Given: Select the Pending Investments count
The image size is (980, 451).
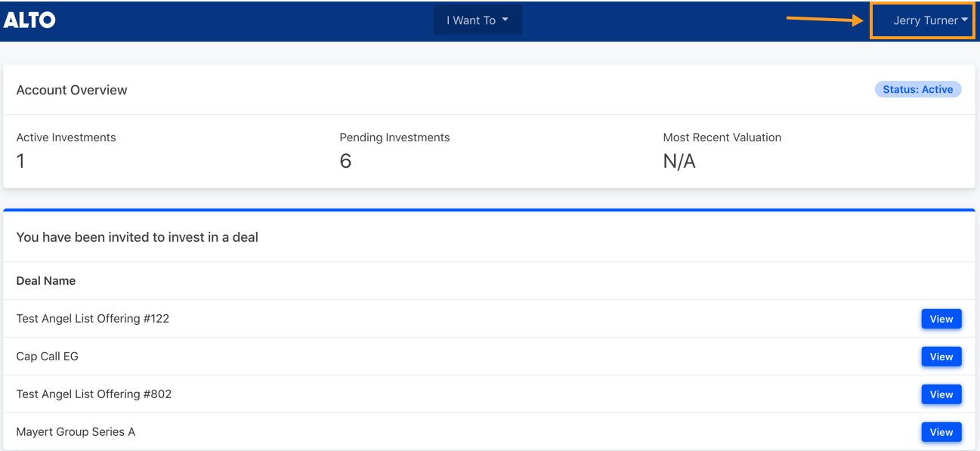Looking at the screenshot, I should click(345, 161).
